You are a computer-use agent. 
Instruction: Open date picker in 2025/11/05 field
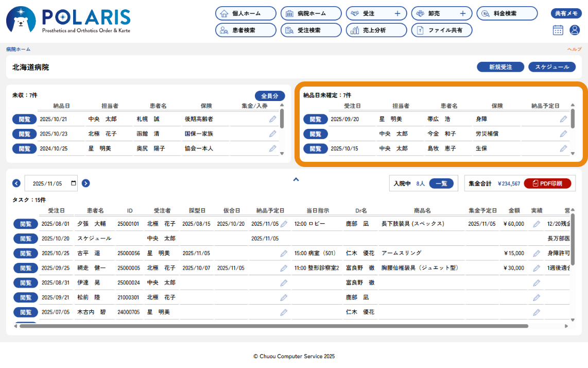pos(73,183)
